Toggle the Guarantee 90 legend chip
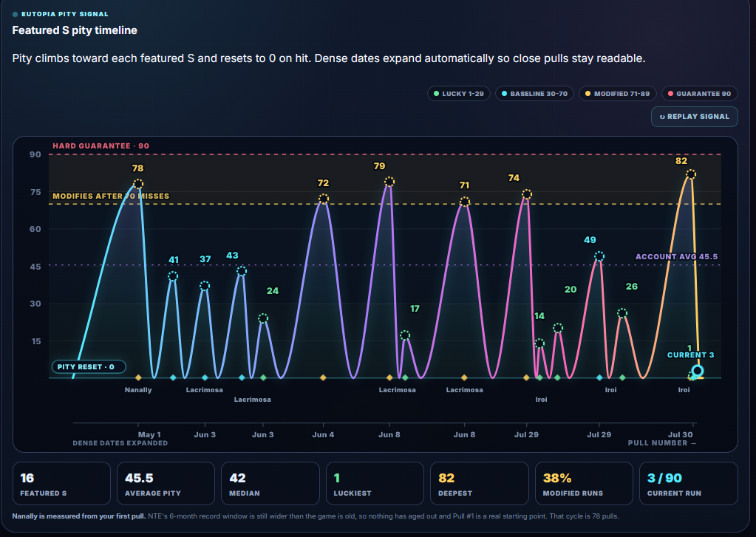The width and height of the screenshot is (756, 537). pyautogui.click(x=699, y=94)
